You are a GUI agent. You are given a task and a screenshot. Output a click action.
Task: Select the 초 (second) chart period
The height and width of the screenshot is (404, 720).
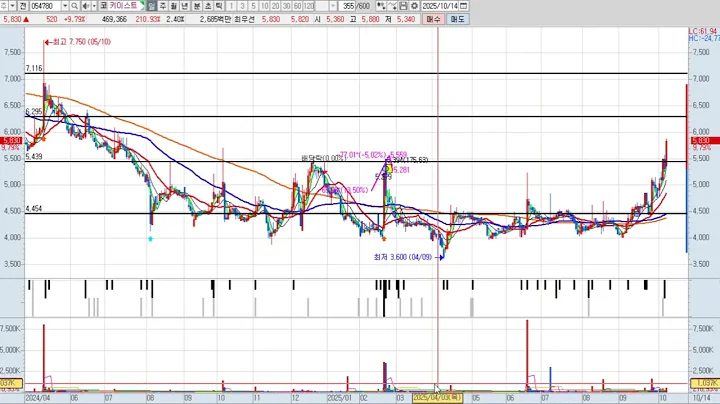[x=208, y=6]
